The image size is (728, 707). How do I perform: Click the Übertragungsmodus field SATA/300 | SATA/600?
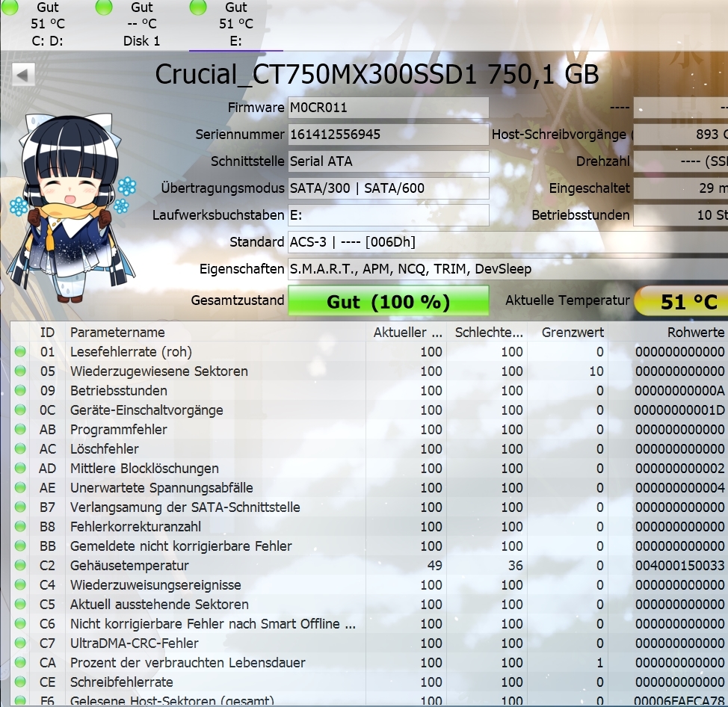pyautogui.click(x=388, y=188)
